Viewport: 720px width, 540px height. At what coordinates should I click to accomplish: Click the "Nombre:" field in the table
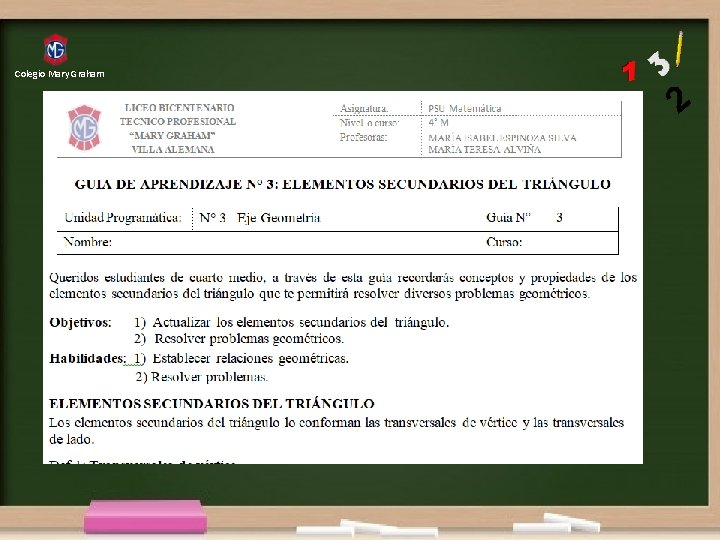[87, 242]
